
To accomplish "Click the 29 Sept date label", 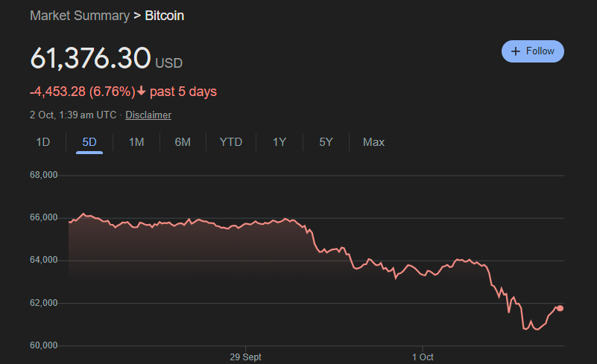I will 245,357.
